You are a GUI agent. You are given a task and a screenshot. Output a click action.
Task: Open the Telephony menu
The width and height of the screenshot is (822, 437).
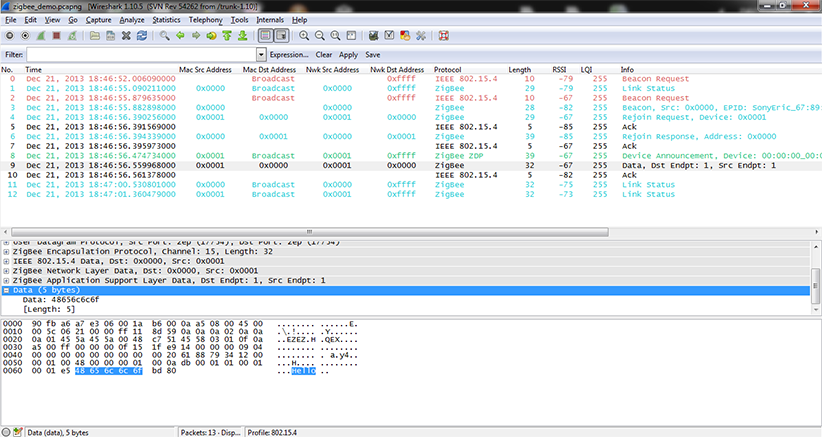pyautogui.click(x=204, y=19)
